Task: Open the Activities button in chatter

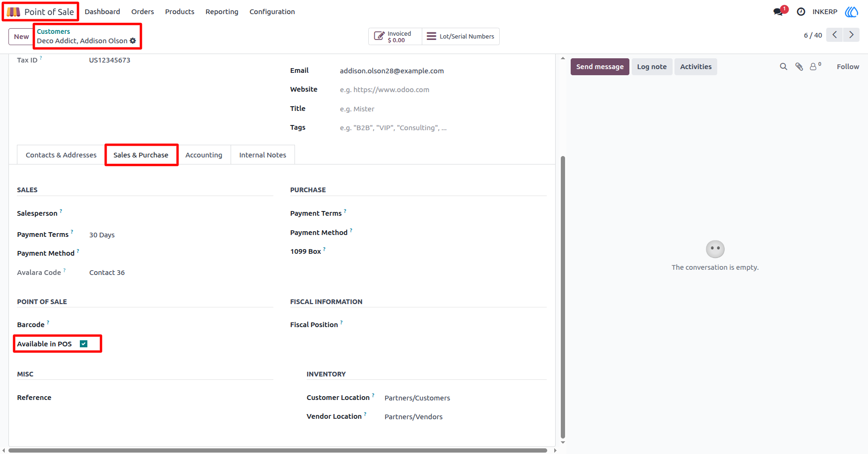Action: 696,67
